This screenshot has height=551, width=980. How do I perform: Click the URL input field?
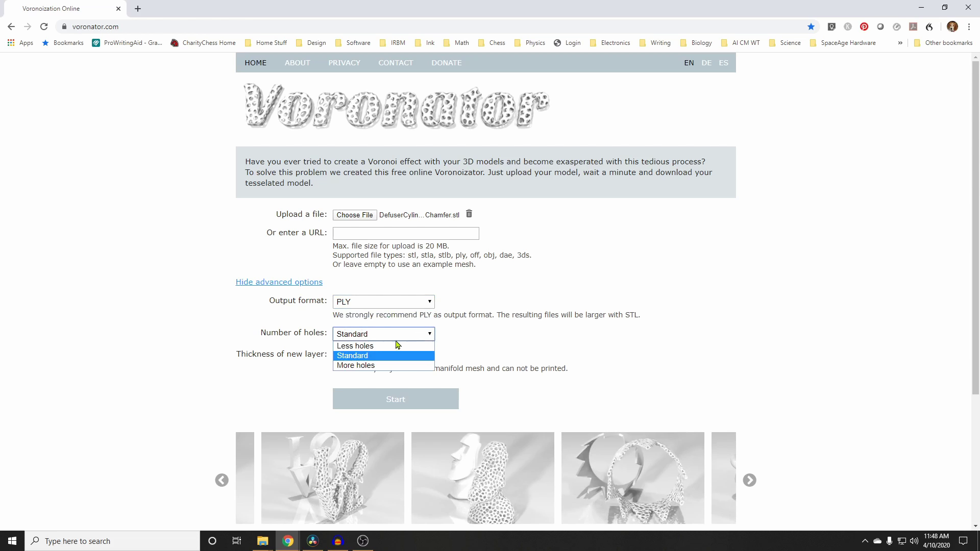click(x=406, y=232)
